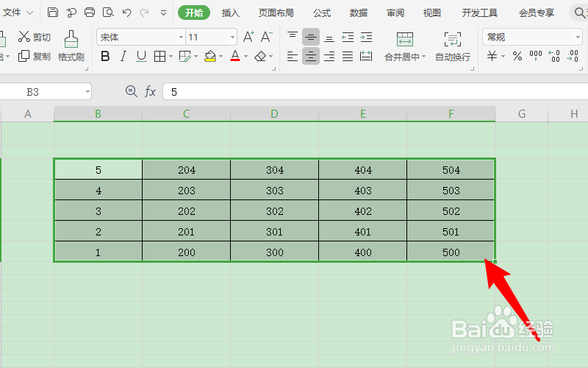Click the fx insert function icon
This screenshot has width=588, height=368.
coord(150,91)
